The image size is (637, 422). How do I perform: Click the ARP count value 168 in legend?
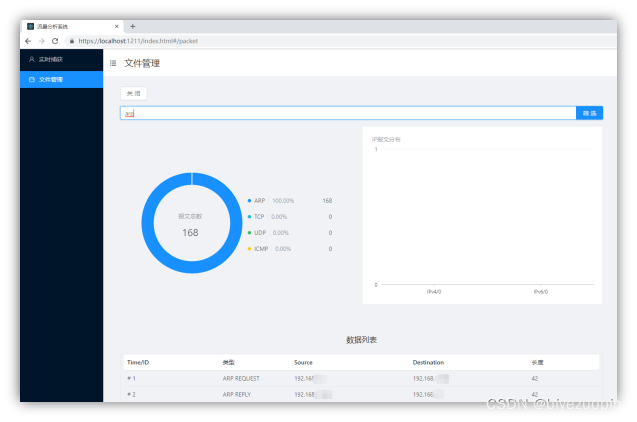(327, 201)
